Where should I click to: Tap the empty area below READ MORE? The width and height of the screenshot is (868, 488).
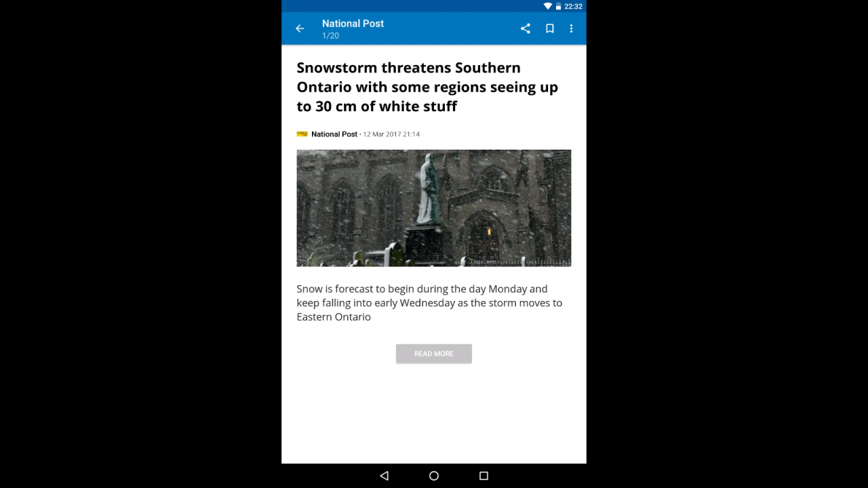point(434,413)
